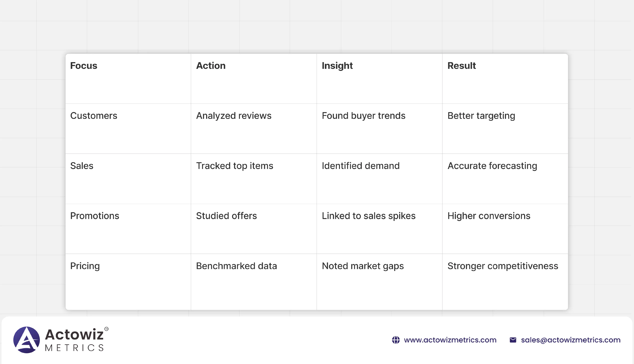Click the envelope icon beside the email
Image resolution: width=634 pixels, height=364 pixels.
(x=513, y=340)
